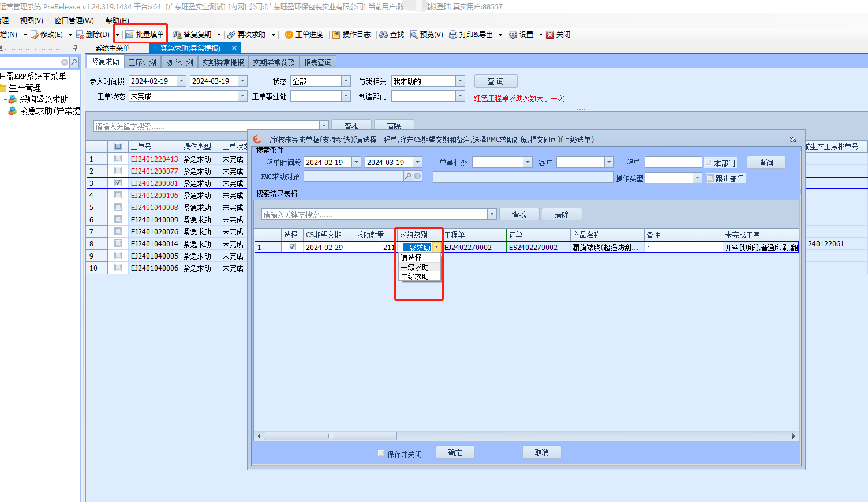Close the 已审核未完成单据 dialog
Screen dimensions: 868x502
click(x=793, y=139)
